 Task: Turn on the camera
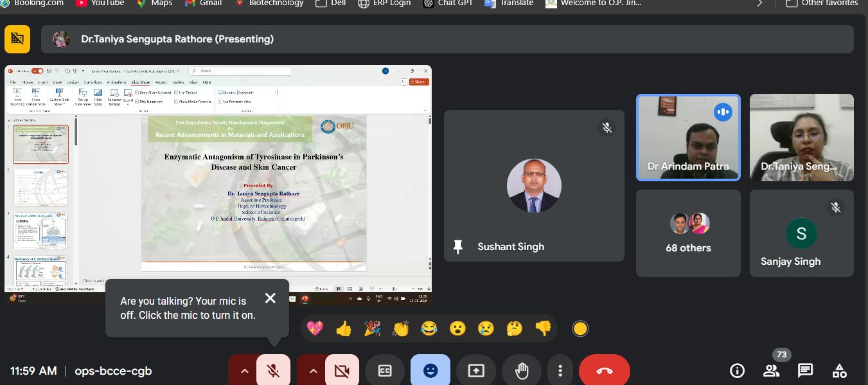[x=342, y=371]
